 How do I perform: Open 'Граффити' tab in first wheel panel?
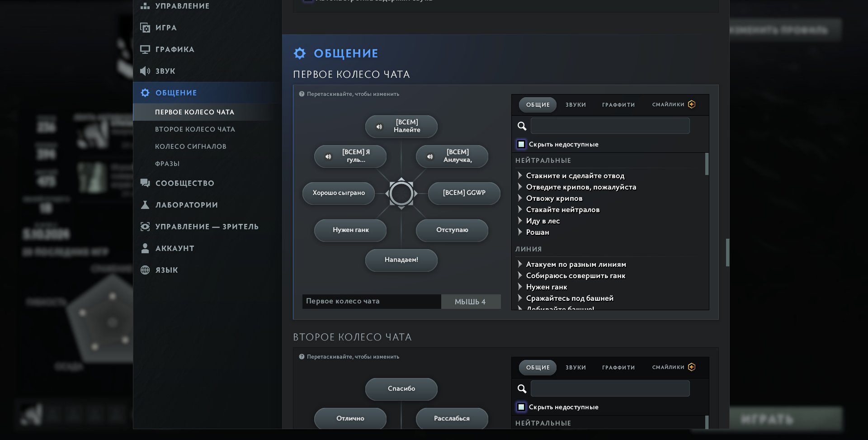618,105
